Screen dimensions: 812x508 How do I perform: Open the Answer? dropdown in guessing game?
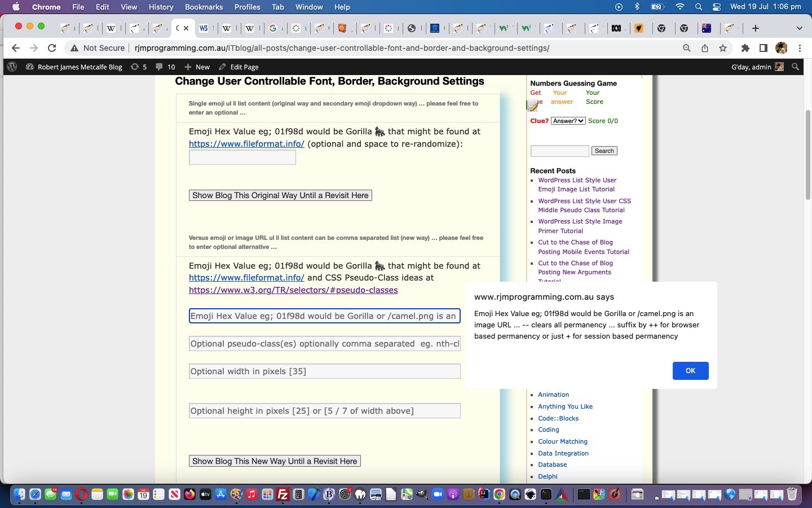click(568, 121)
